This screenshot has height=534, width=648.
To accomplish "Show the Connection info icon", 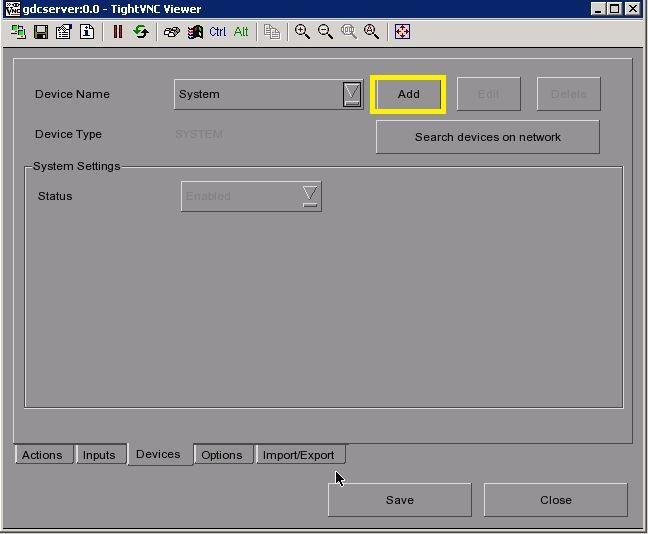I will pos(87,32).
